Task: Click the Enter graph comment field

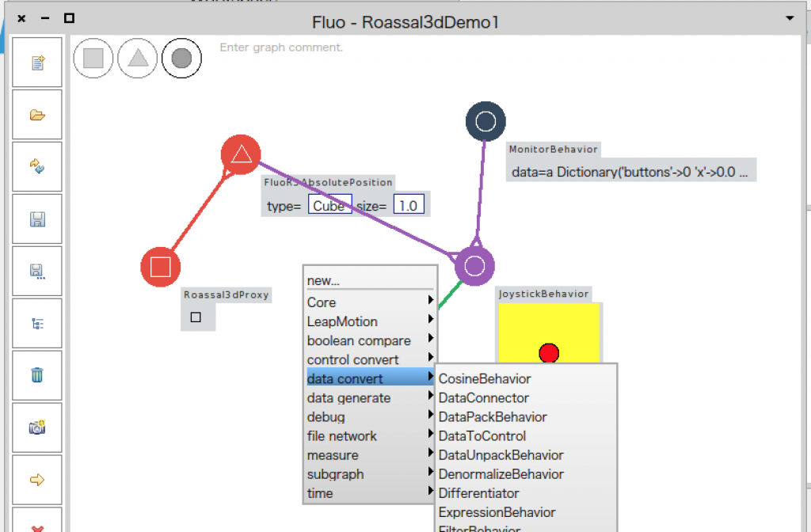Action: pyautogui.click(x=281, y=47)
